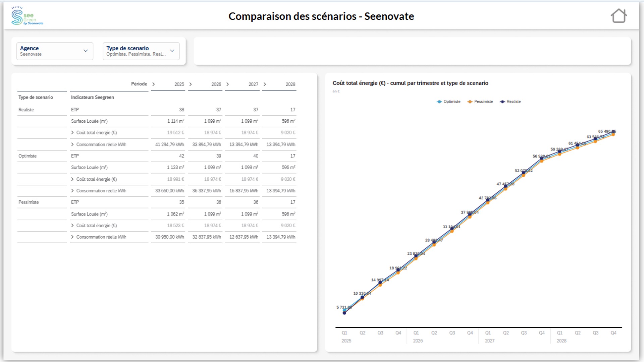Expand the 2027 column chevron

[x=227, y=84]
